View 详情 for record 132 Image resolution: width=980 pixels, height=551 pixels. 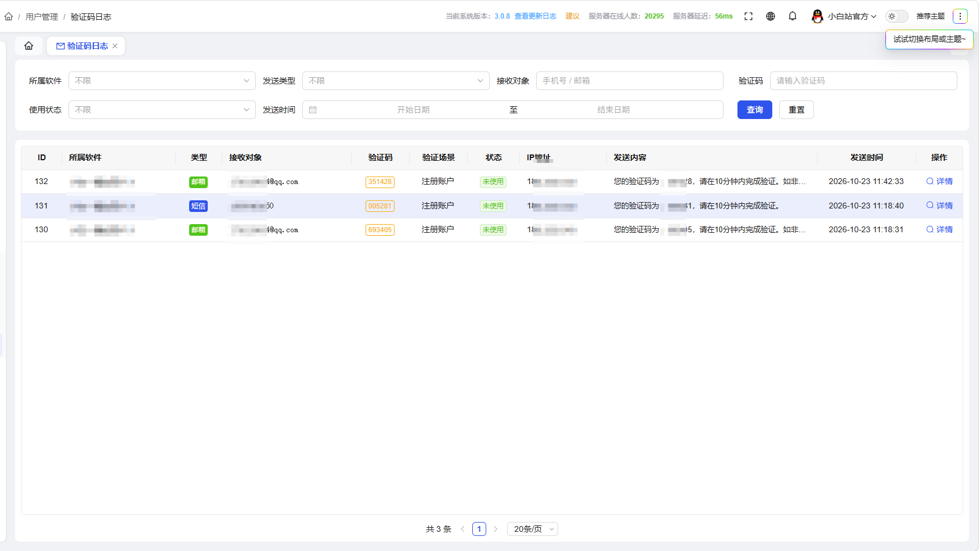939,181
